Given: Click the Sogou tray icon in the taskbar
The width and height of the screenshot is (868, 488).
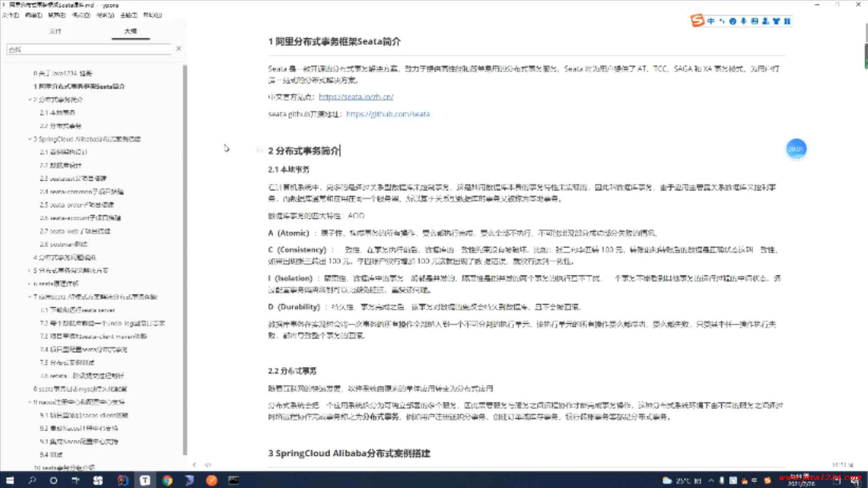Looking at the screenshot, I should 767,480.
